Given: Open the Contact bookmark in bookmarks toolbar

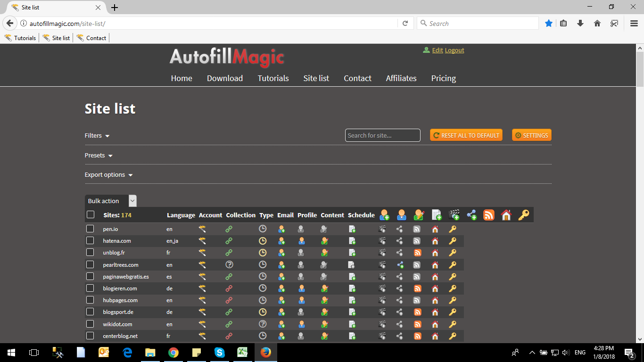Looking at the screenshot, I should pos(92,38).
